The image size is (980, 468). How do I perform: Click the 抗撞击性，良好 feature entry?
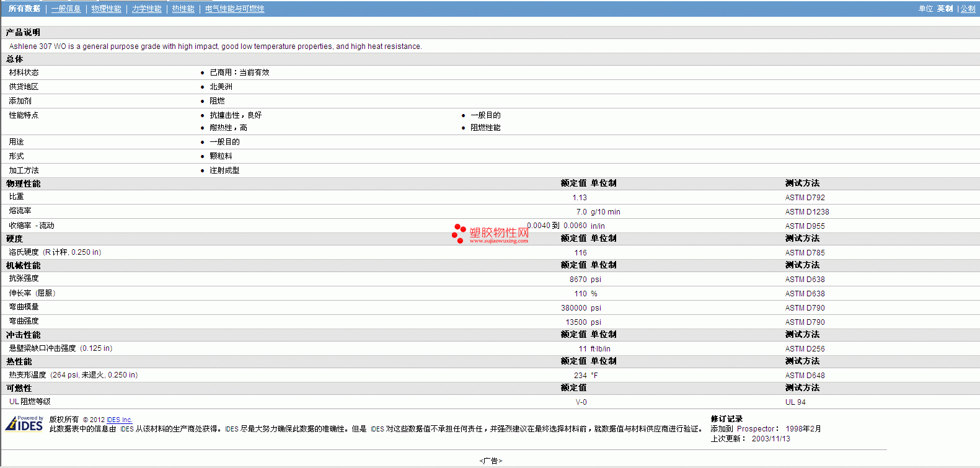click(x=236, y=115)
